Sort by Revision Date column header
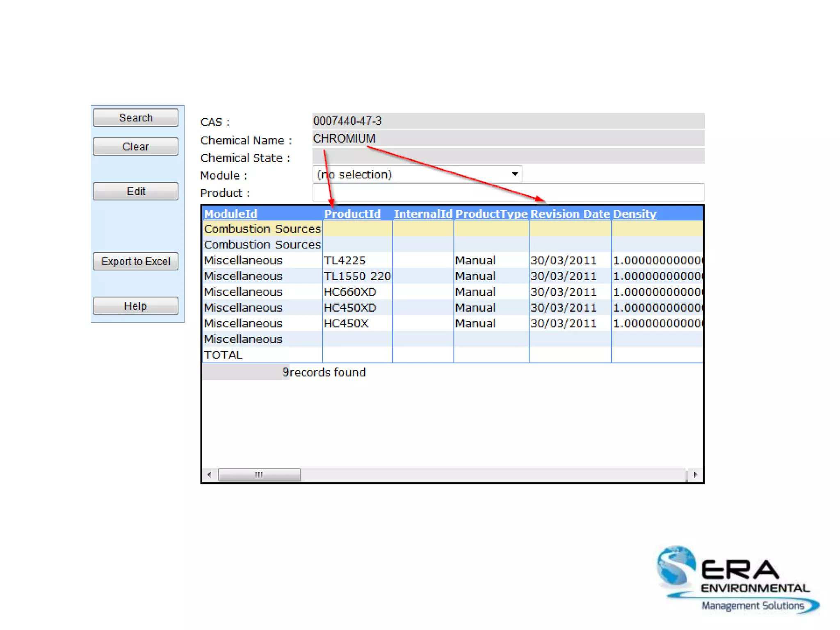This screenshot has width=840, height=630. click(570, 214)
